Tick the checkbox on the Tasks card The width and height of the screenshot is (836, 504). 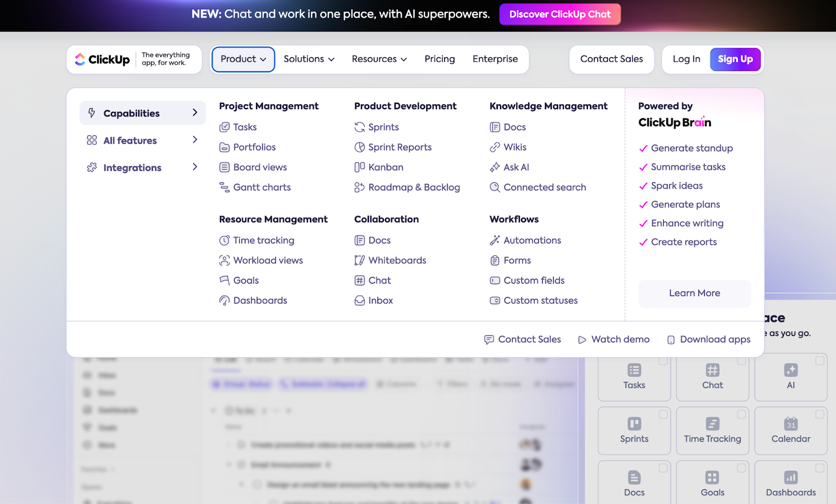tap(663, 361)
